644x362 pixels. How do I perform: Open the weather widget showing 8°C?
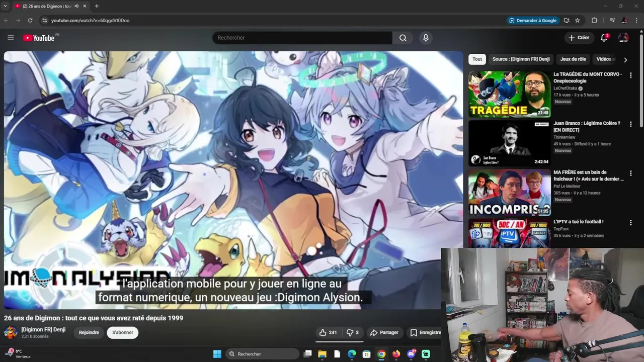pos(18,353)
